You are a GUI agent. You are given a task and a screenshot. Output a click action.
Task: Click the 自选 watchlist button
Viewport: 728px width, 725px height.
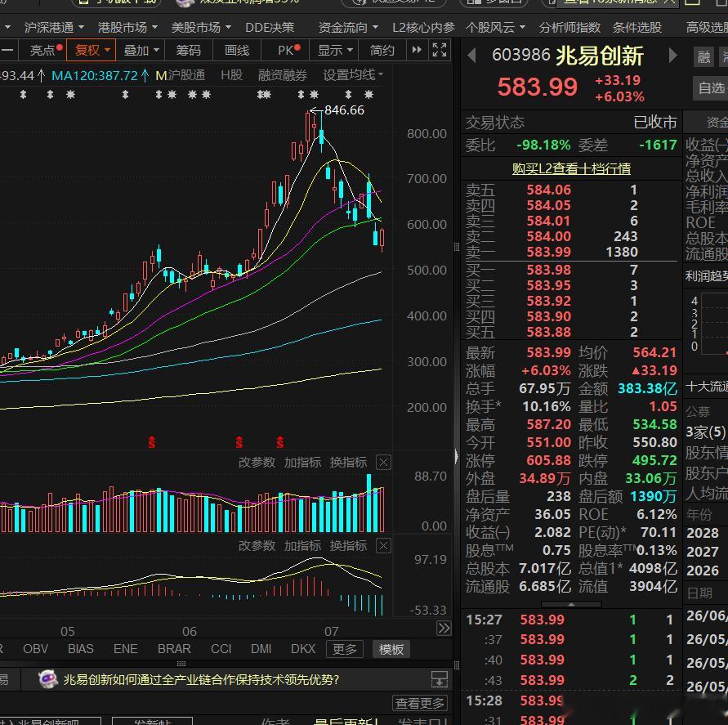tap(711, 87)
